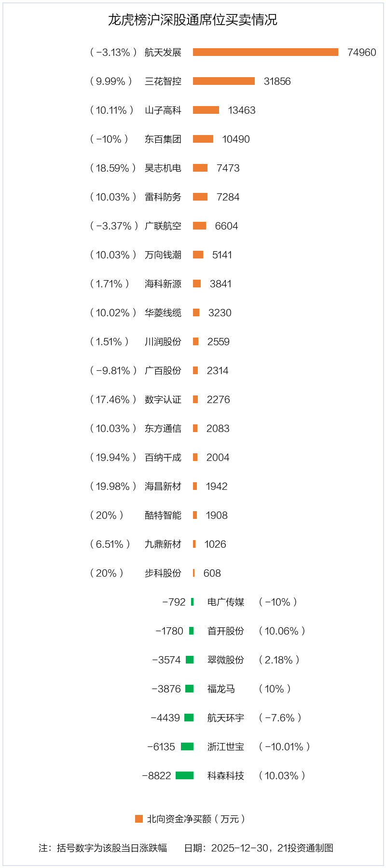Select the 首开股份 stock name
The image size is (386, 868).
(x=226, y=631)
